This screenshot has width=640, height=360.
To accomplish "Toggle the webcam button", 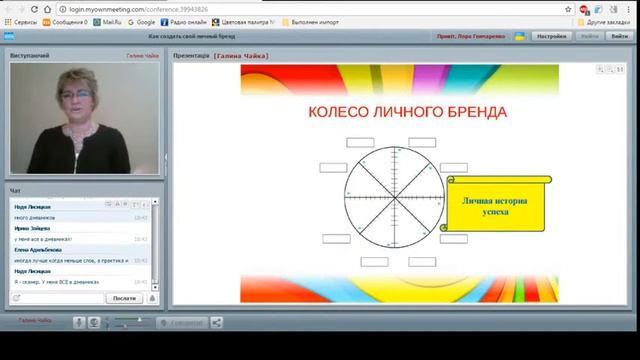I will click(94, 322).
